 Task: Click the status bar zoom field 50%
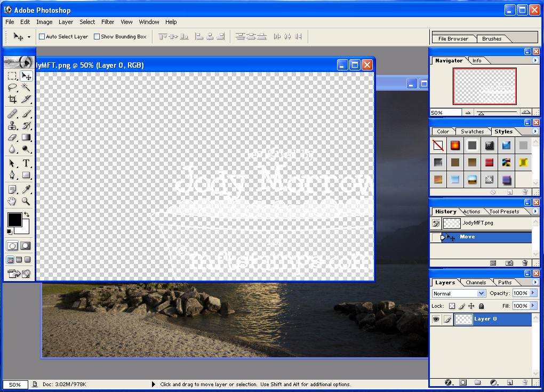point(15,385)
